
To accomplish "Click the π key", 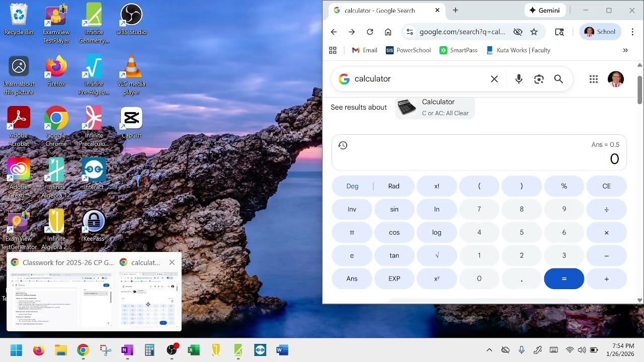I will 352,232.
